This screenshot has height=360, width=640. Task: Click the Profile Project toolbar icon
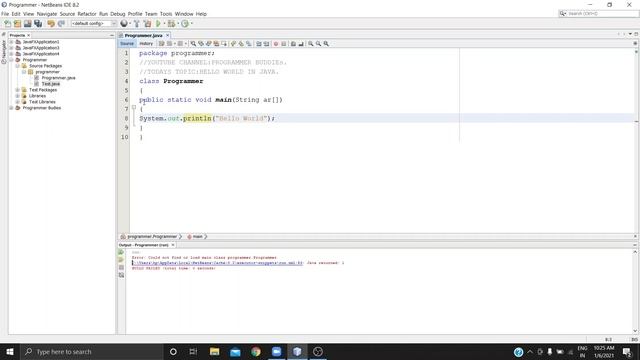pos(185,24)
